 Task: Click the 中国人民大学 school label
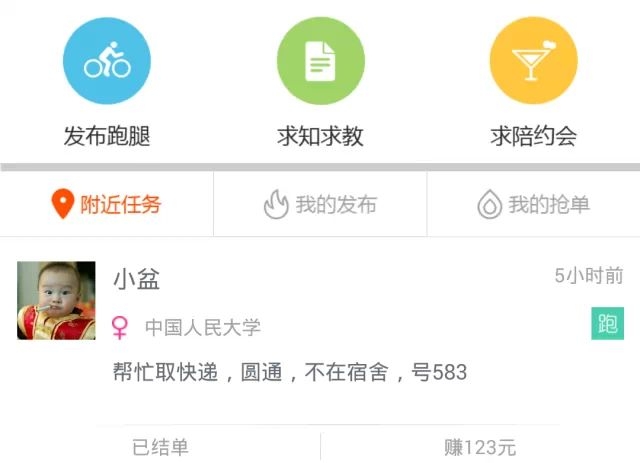(203, 328)
